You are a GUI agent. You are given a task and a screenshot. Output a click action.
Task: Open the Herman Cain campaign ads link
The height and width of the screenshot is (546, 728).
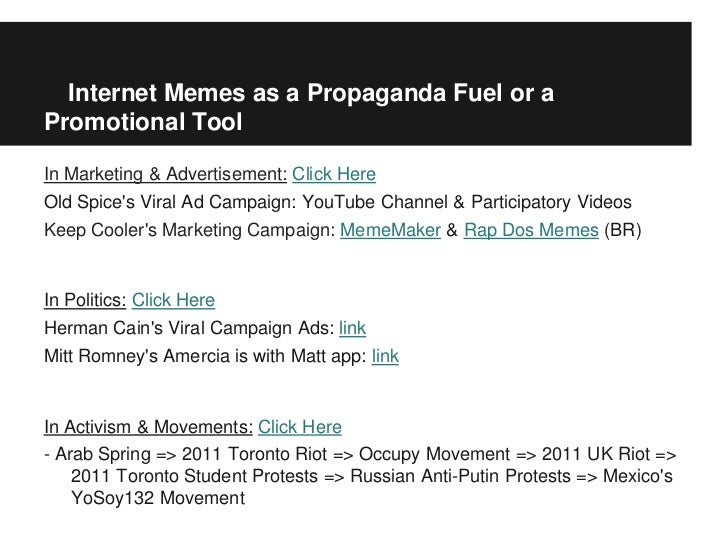coord(354,327)
